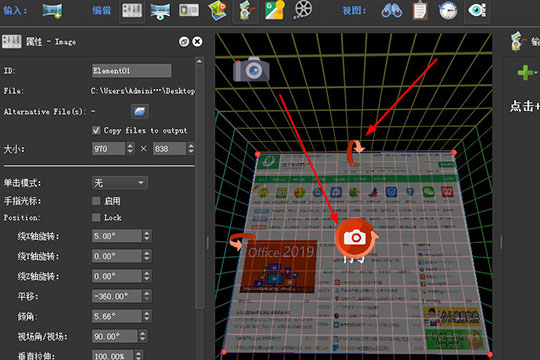Click the X-axis rotation stepper arrows

[147, 236]
